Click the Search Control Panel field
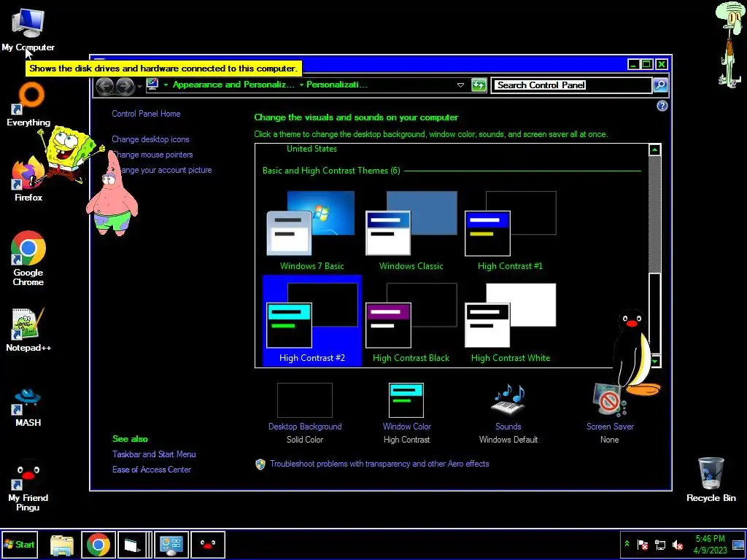 coord(571,85)
